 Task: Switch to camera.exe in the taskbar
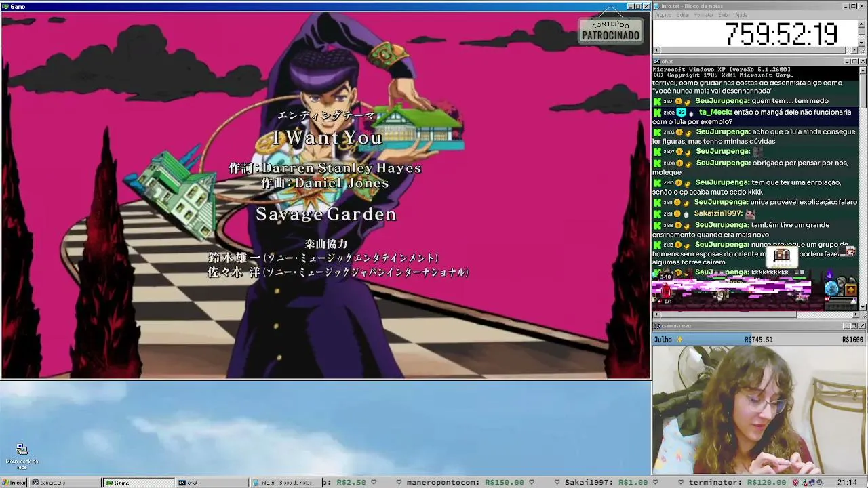(x=64, y=483)
